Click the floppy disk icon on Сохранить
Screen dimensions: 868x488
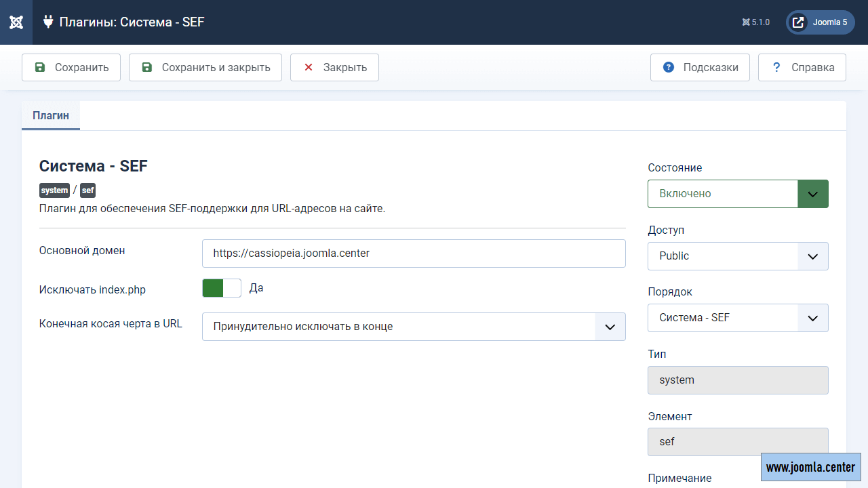click(x=40, y=67)
